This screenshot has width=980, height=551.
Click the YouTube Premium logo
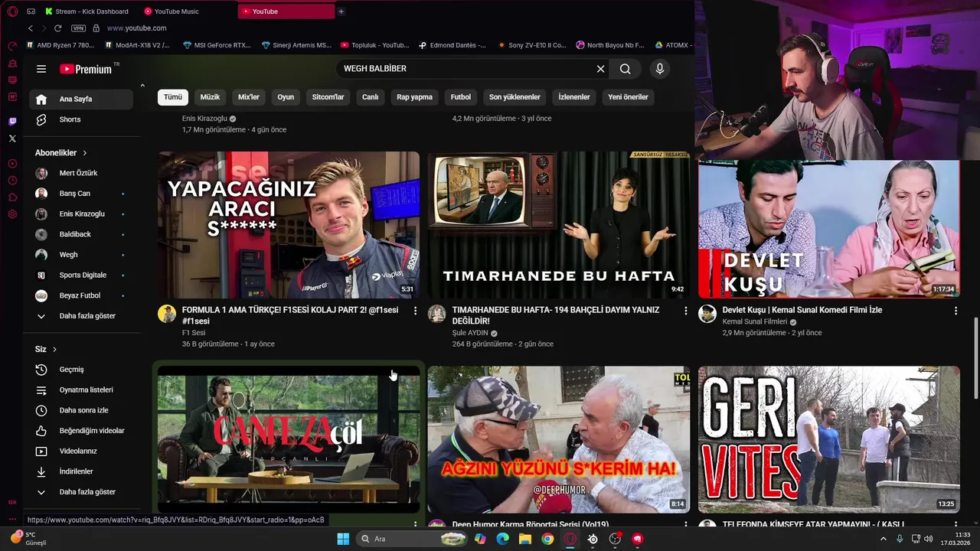pyautogui.click(x=86, y=69)
